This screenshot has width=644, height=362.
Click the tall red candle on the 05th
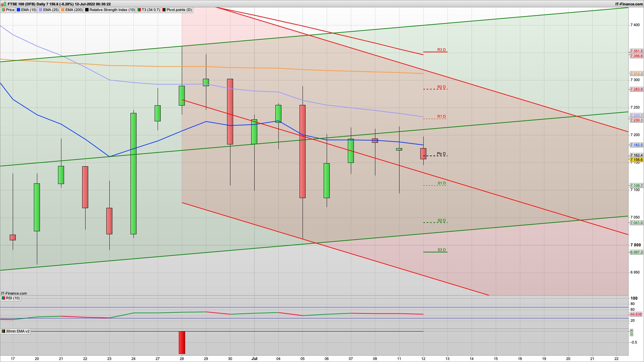pyautogui.click(x=303, y=152)
